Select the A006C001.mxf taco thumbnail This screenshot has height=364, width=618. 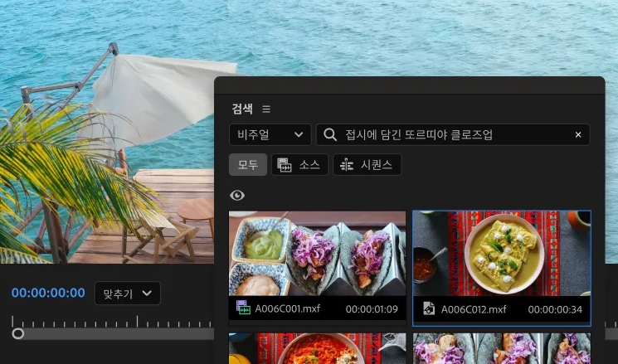[x=317, y=253]
